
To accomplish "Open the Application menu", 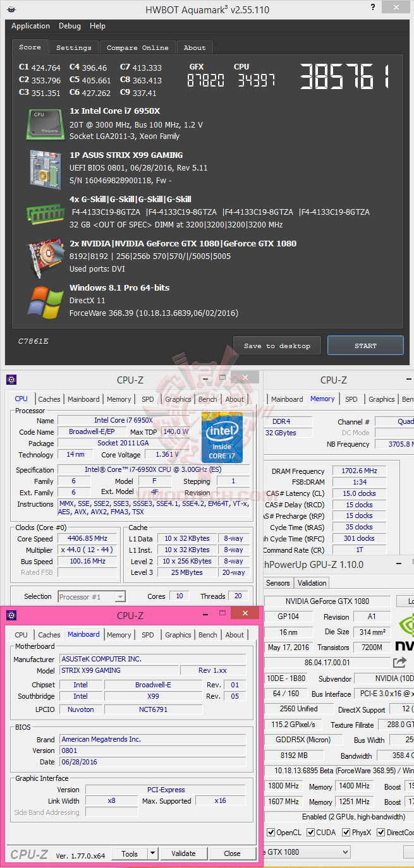I will click(30, 26).
